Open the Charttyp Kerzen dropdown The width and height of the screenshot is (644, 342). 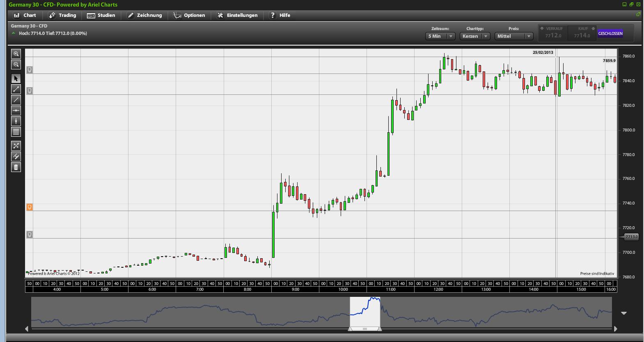475,36
